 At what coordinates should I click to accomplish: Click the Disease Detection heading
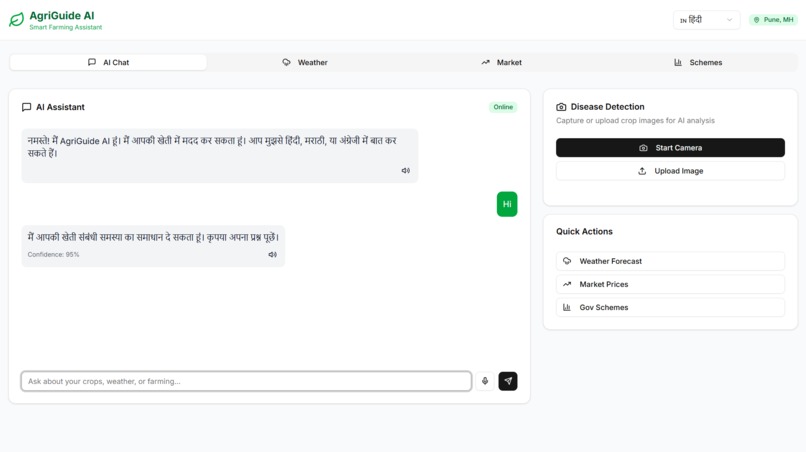point(607,107)
